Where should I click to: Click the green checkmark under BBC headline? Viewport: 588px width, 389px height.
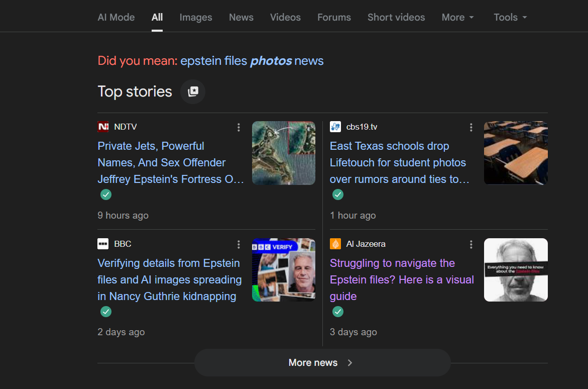106,312
